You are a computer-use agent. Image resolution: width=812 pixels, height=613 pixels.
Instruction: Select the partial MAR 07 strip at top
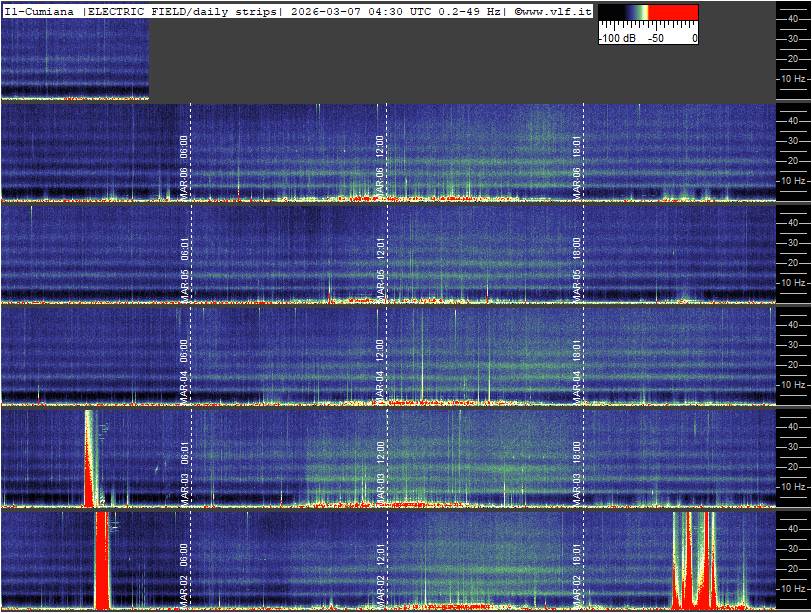coord(75,60)
